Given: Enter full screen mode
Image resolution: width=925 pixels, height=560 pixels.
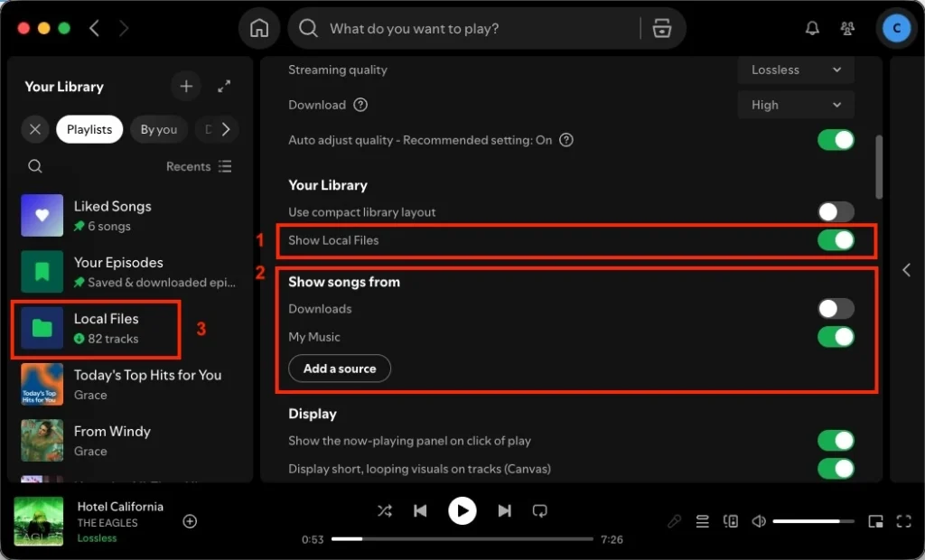Looking at the screenshot, I should tap(903, 521).
